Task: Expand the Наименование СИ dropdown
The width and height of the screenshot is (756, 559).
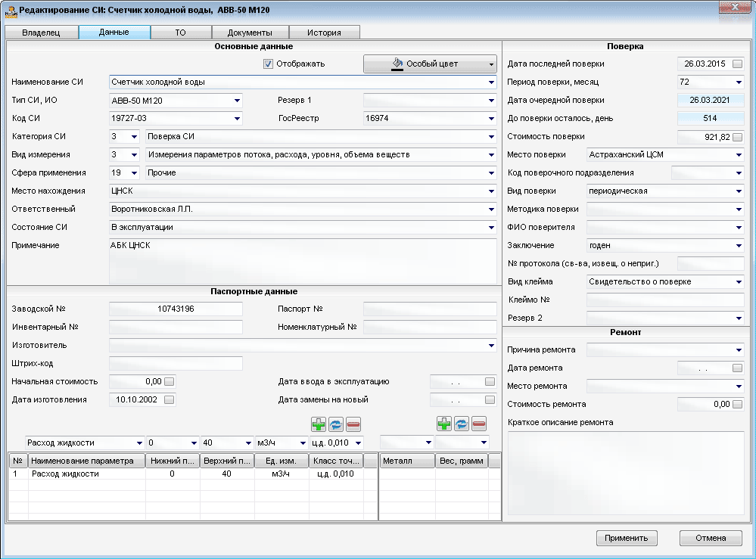Action: [x=491, y=82]
